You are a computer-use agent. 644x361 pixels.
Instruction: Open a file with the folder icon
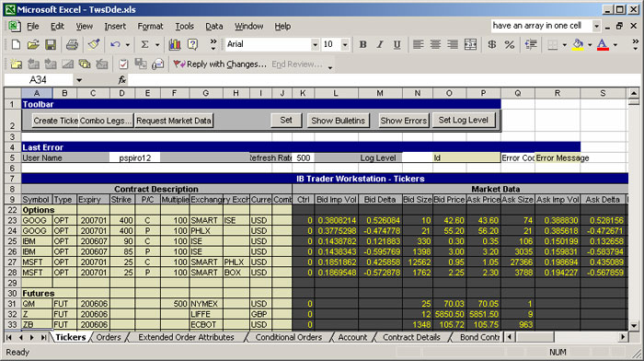click(x=33, y=44)
